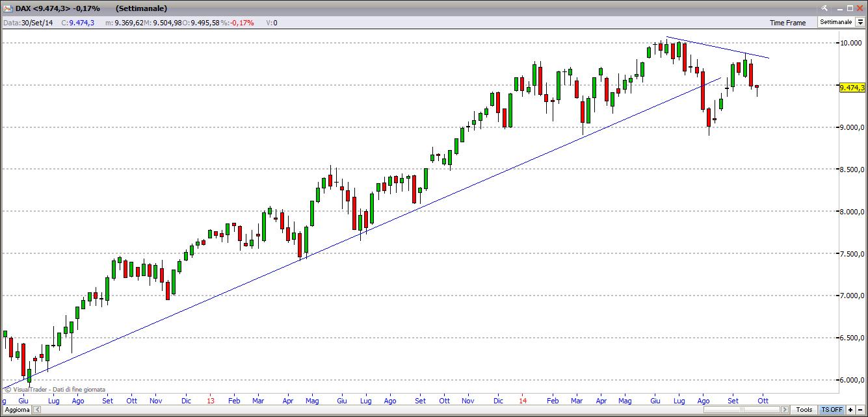
Task: Click the minus zoom-out button
Action: pos(860,410)
